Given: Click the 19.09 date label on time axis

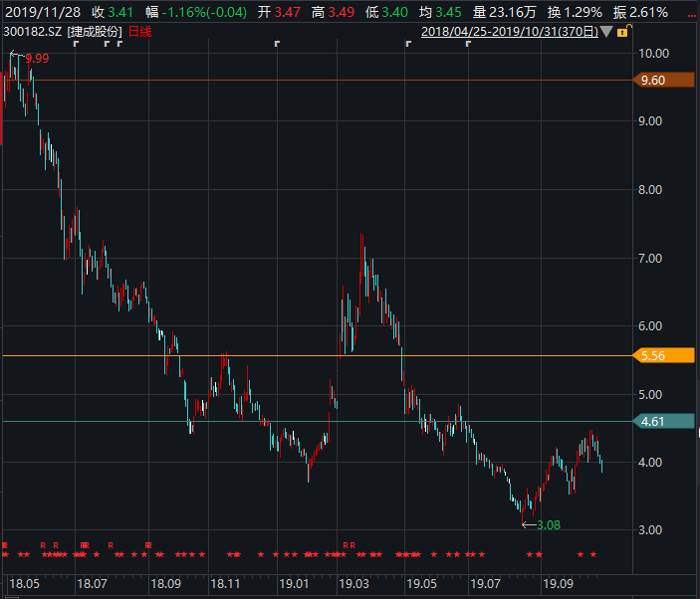Looking at the screenshot, I should coord(559,583).
